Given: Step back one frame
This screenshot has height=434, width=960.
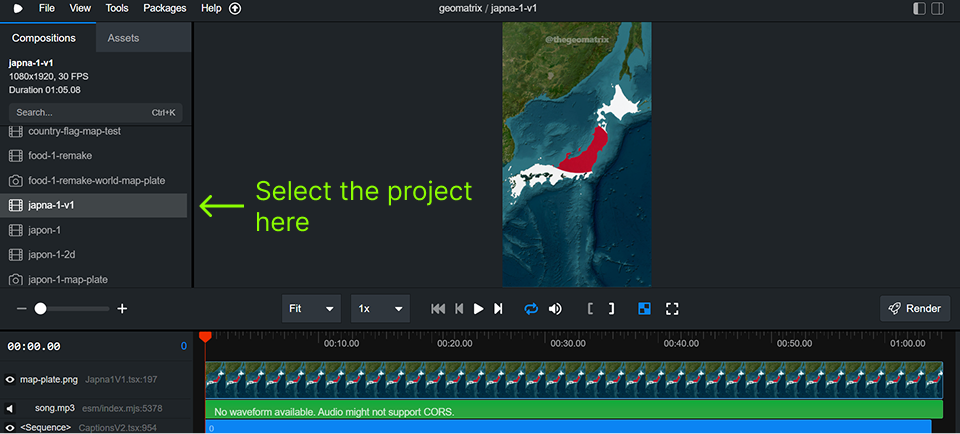Looking at the screenshot, I should tap(459, 309).
